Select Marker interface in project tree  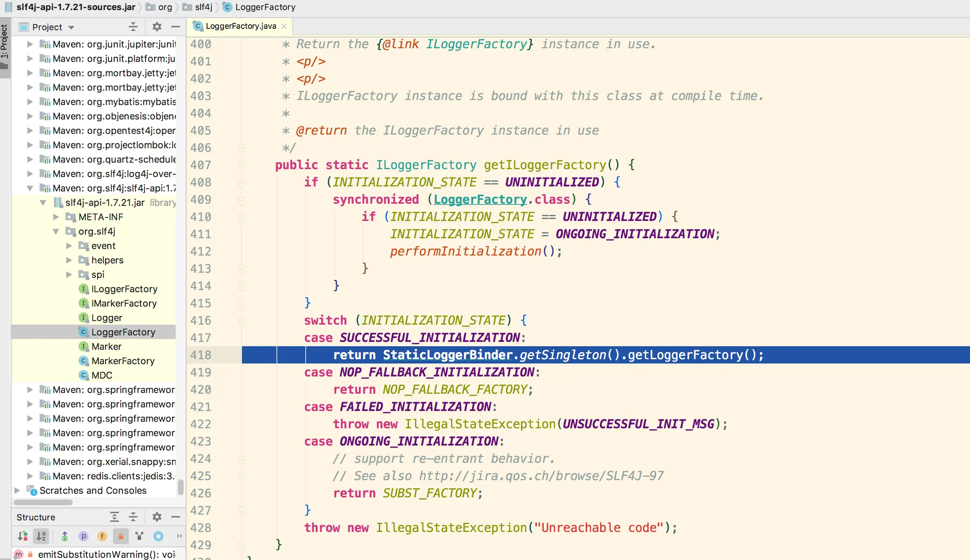coord(106,347)
